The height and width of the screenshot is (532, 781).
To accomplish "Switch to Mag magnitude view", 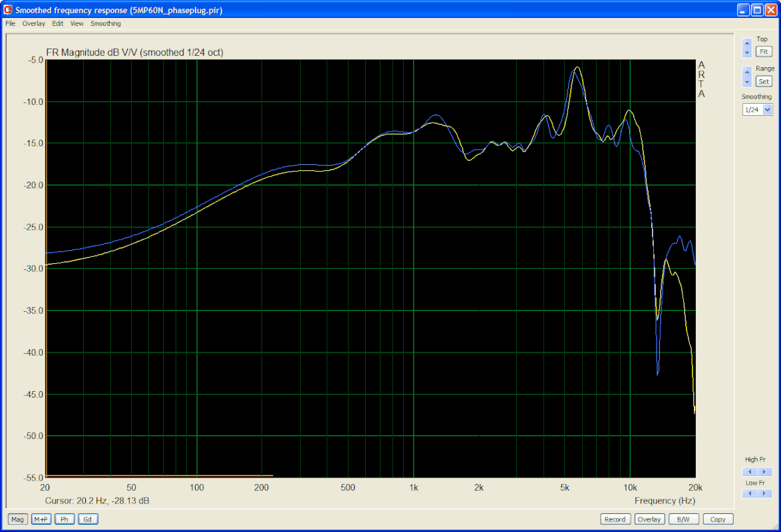I will pyautogui.click(x=17, y=519).
